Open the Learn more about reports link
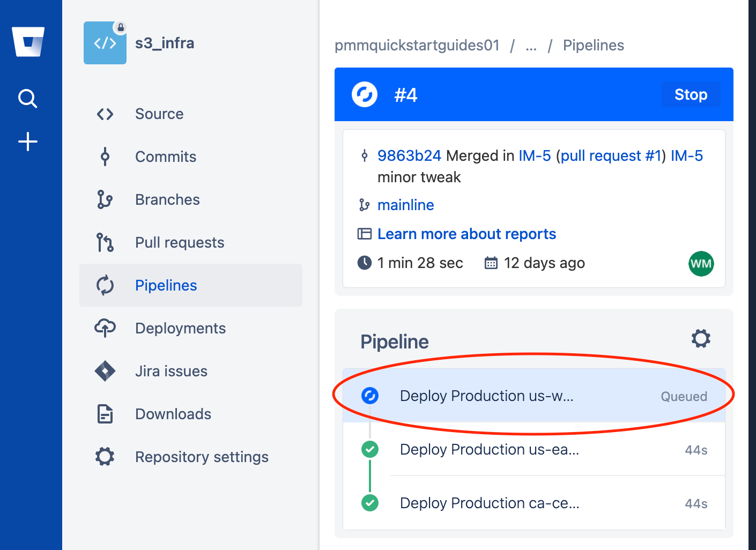Viewport: 756px width, 550px height. coord(466,234)
